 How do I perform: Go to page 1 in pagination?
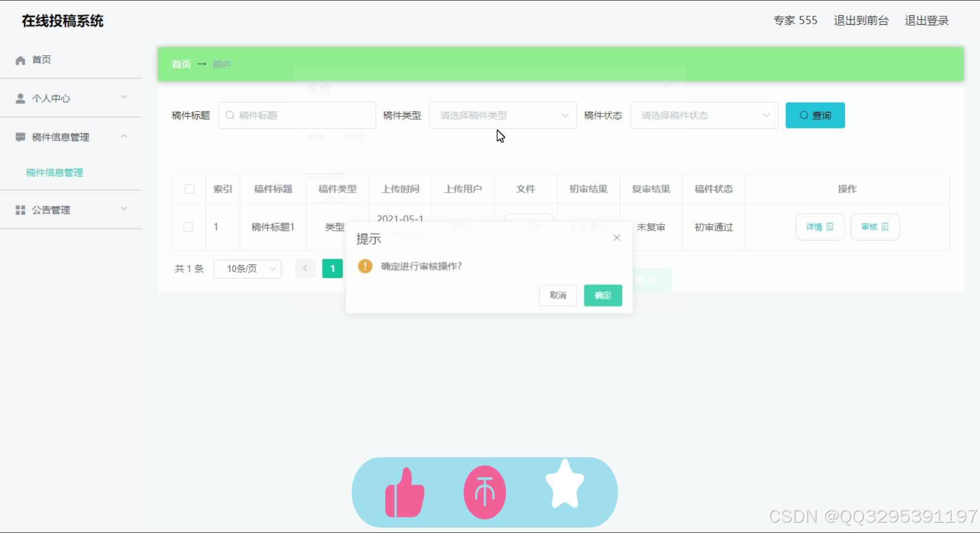click(332, 268)
